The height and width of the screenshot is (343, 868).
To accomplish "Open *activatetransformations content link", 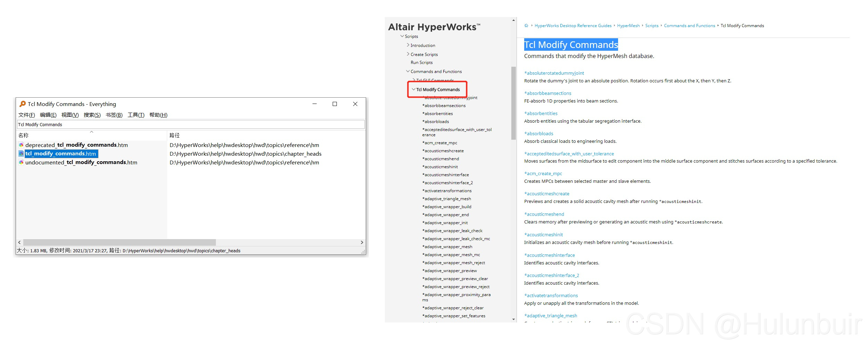I will click(551, 295).
